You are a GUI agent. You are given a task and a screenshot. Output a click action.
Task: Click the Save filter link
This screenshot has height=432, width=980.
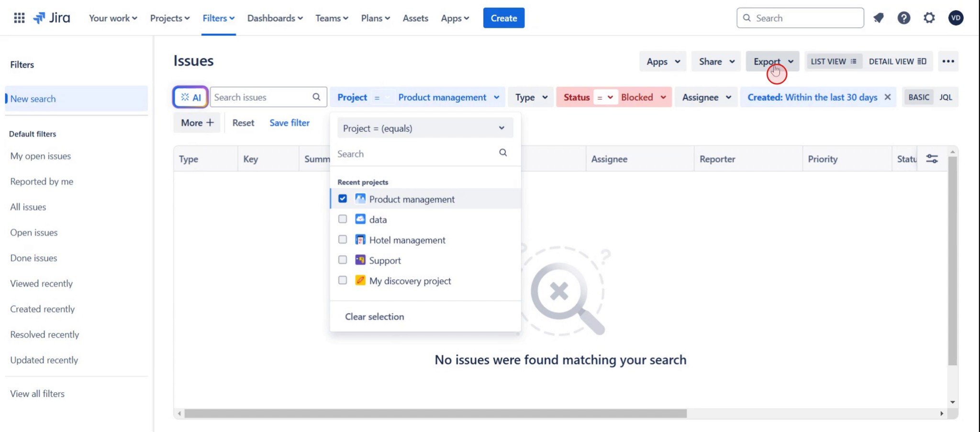(x=290, y=123)
